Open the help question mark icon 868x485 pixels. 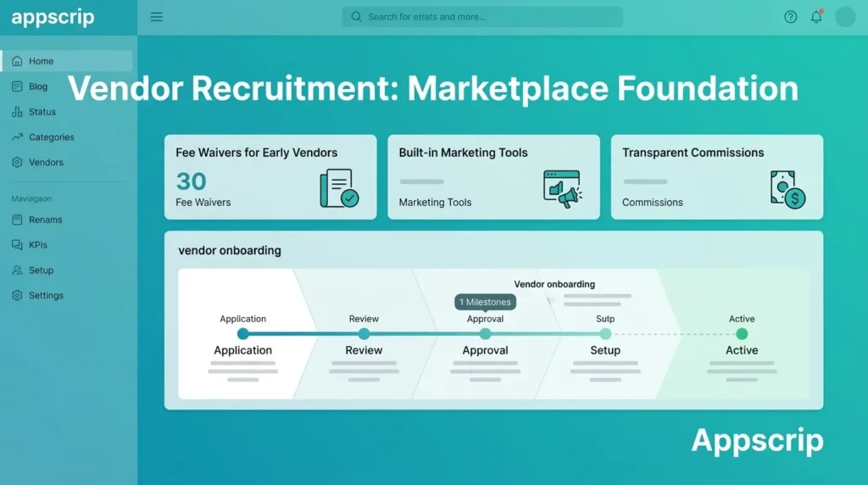click(791, 17)
